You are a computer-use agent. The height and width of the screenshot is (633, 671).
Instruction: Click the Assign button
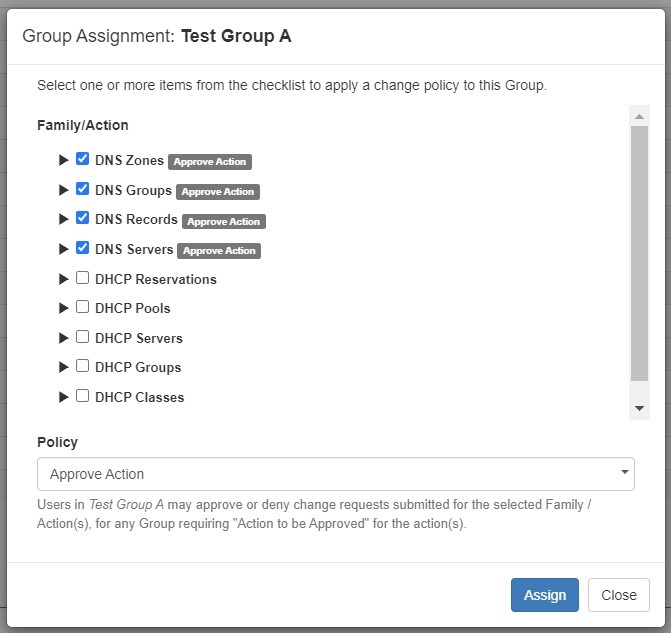[x=544, y=595]
